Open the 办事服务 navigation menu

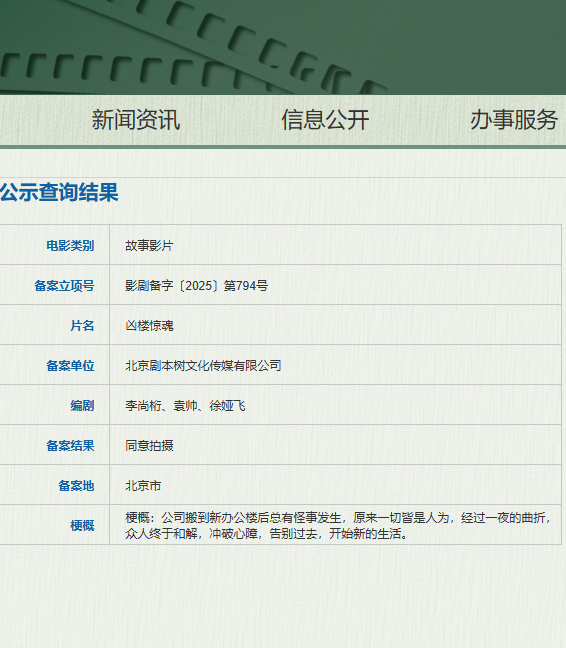click(x=514, y=120)
